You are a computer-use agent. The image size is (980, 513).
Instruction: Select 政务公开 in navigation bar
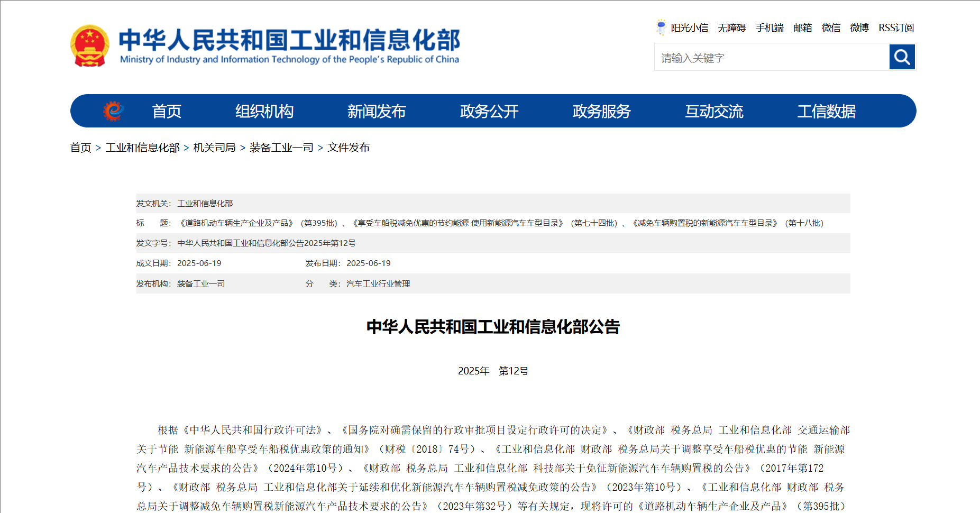coord(489,112)
